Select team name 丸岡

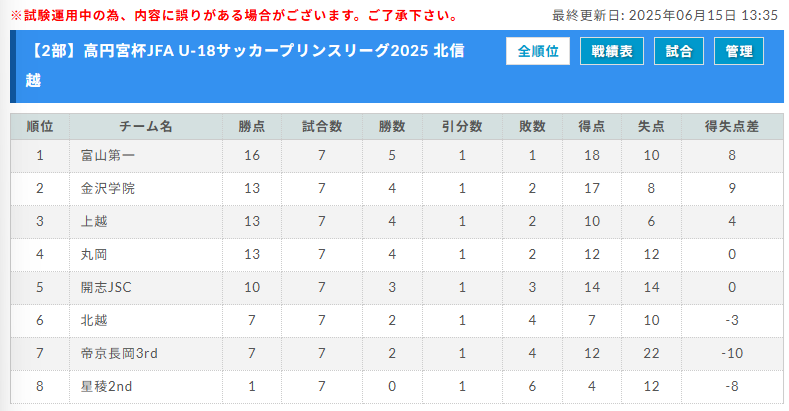point(94,255)
